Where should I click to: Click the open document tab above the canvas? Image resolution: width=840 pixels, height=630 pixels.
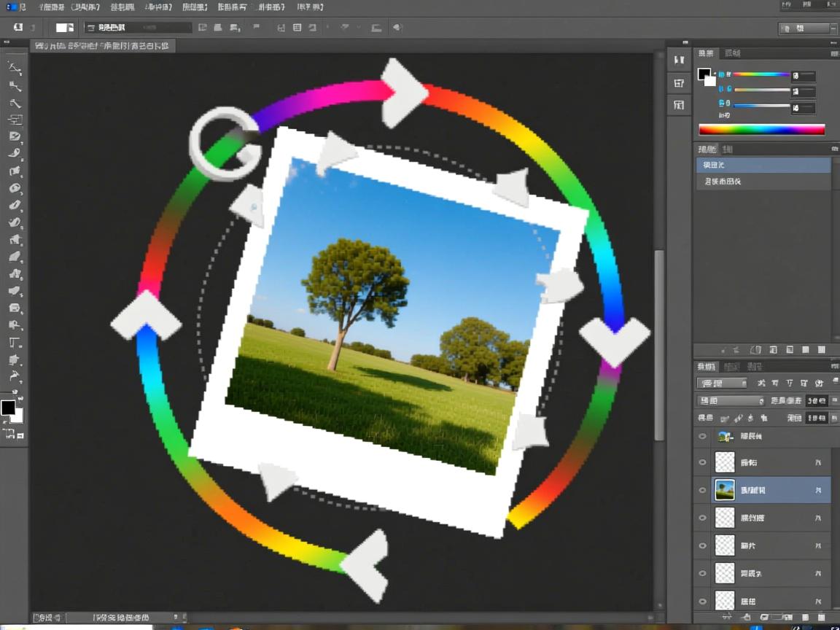pyautogui.click(x=102, y=46)
